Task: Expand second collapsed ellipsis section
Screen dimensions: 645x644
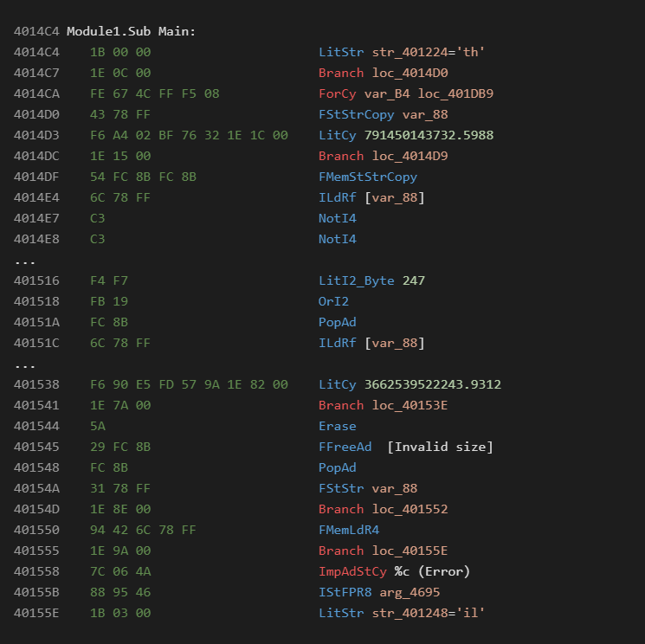Action: (x=24, y=364)
